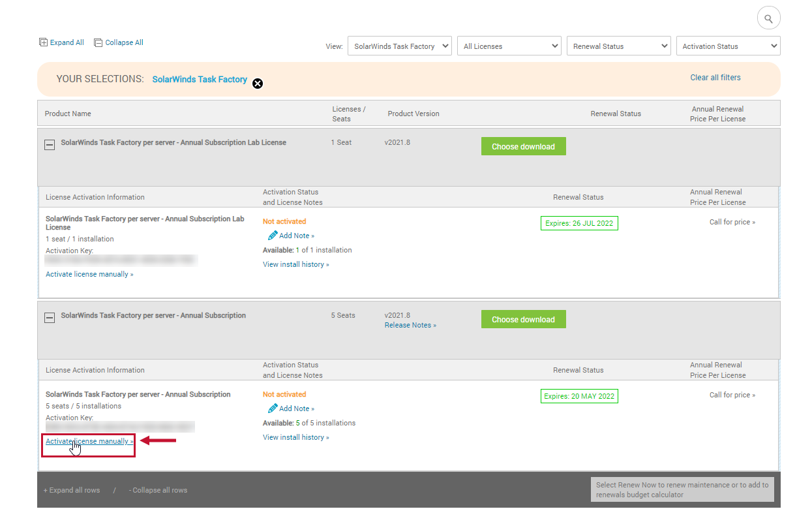812x524 pixels.
Task: Click the pencil Add Note icon for Lab License
Action: [x=274, y=235]
